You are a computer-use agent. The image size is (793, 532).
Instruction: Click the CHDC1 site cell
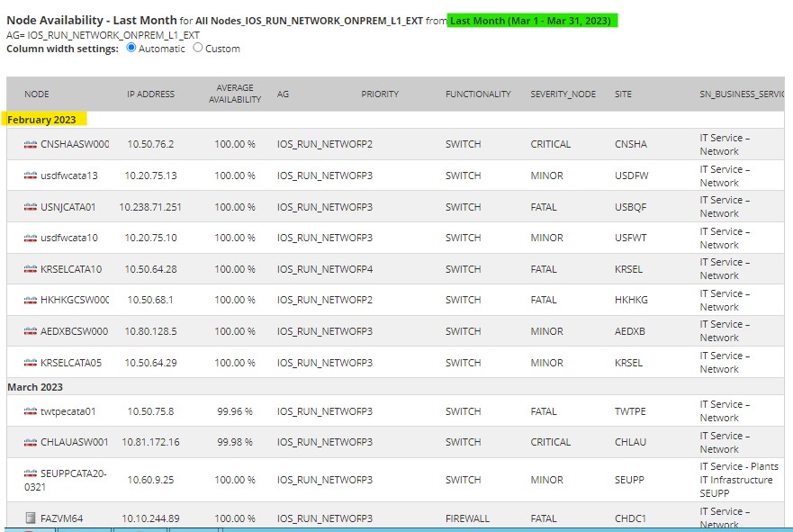click(x=630, y=518)
